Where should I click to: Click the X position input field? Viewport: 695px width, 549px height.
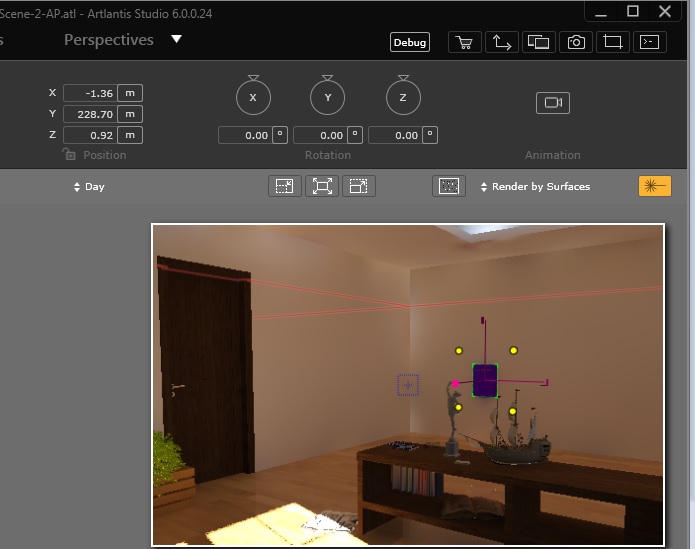pyautogui.click(x=90, y=93)
